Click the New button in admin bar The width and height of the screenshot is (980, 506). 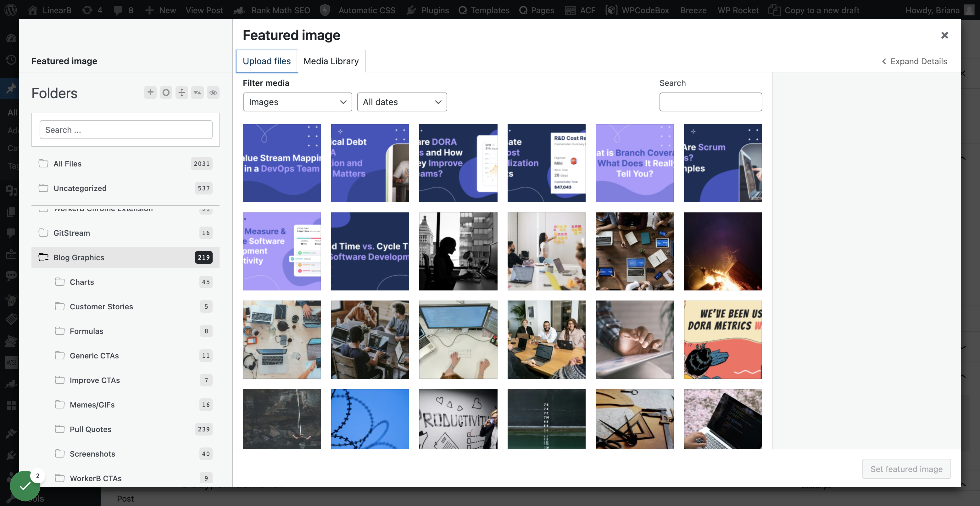click(160, 10)
